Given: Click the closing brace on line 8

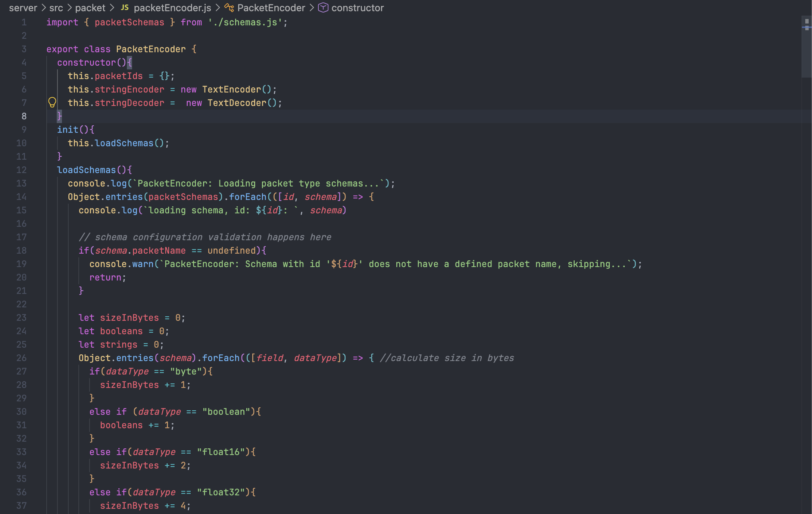Looking at the screenshot, I should click(x=59, y=116).
